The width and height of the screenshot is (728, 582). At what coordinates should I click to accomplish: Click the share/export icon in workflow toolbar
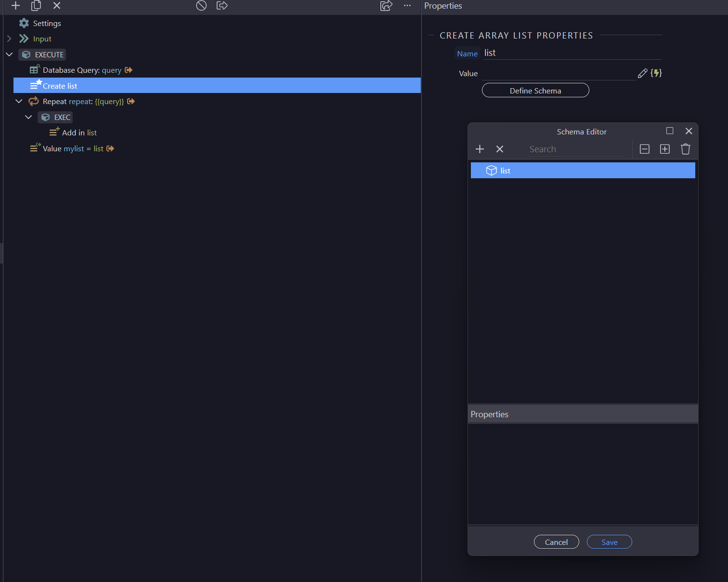(x=386, y=5)
